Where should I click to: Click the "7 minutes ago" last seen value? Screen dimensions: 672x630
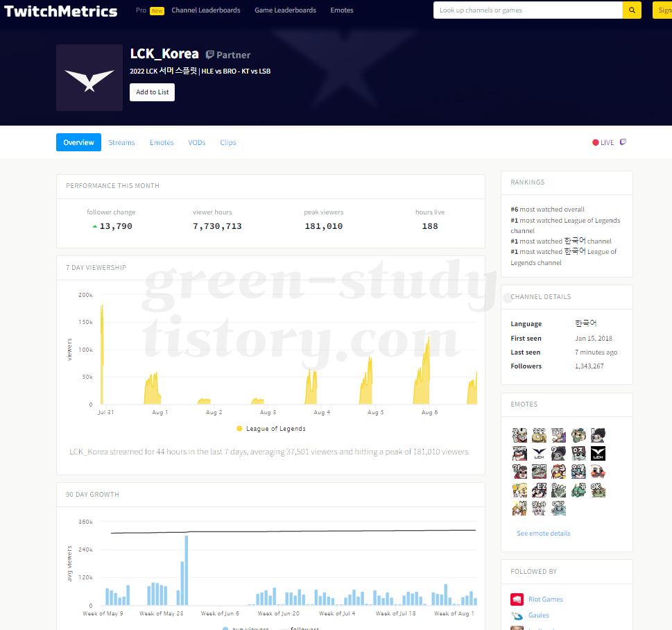(596, 352)
